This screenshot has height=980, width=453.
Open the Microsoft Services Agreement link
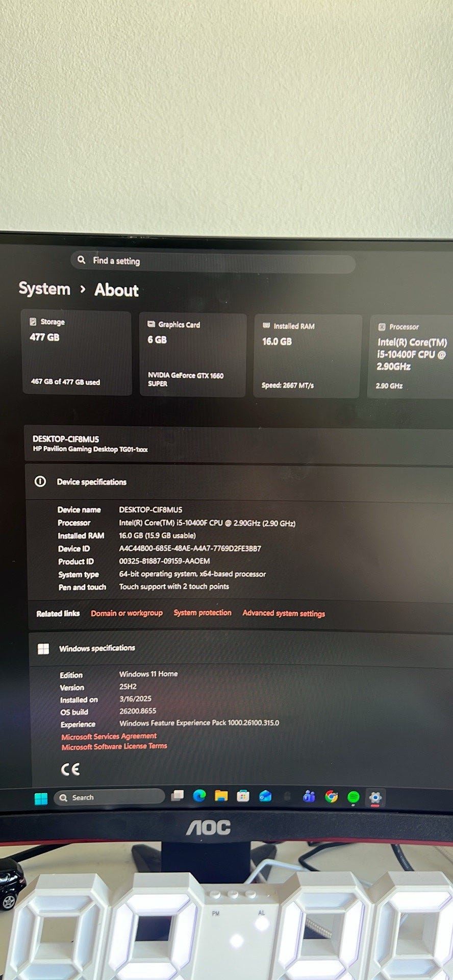click(109, 736)
